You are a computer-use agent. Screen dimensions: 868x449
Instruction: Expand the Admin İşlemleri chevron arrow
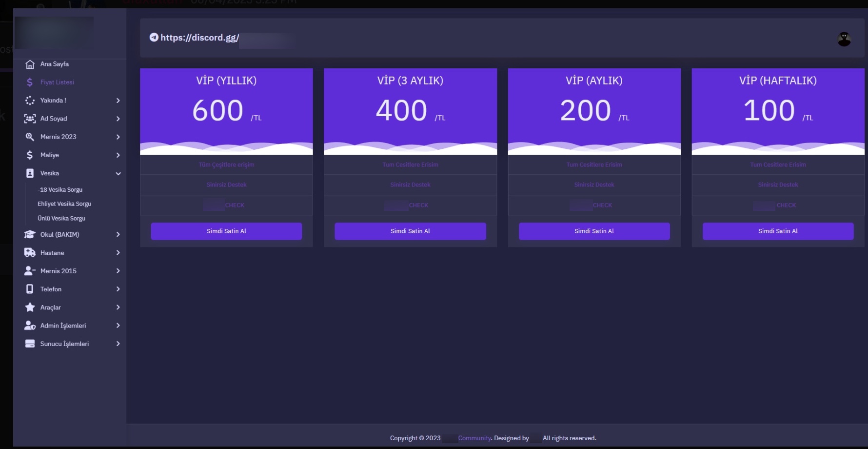point(118,326)
